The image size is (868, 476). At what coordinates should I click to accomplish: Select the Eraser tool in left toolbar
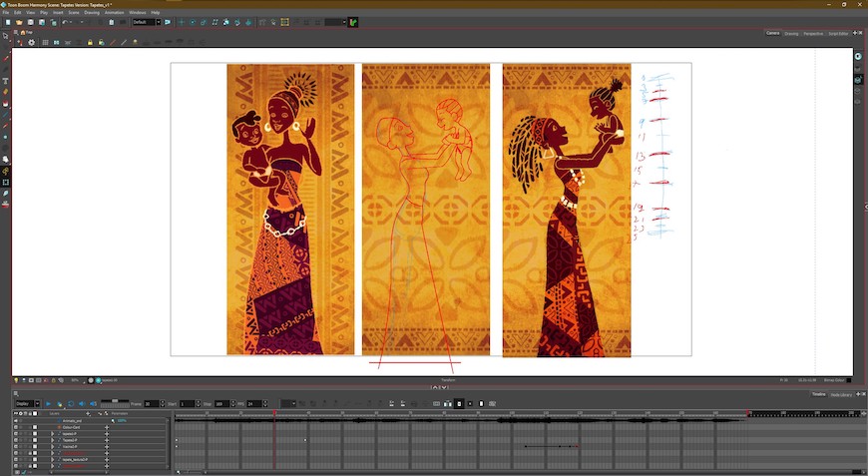pos(6,92)
